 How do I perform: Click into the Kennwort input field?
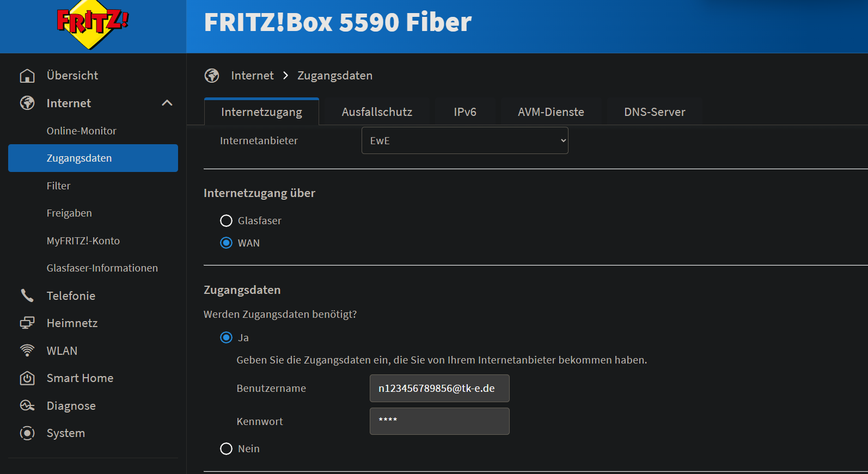tap(439, 421)
